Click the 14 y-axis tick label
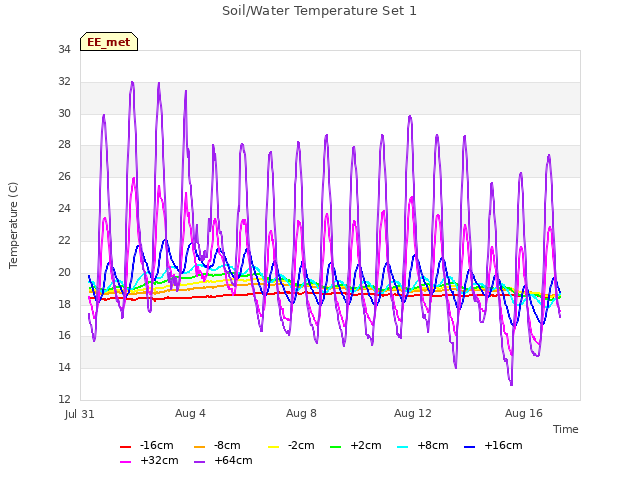This screenshot has height=480, width=640. (x=64, y=367)
